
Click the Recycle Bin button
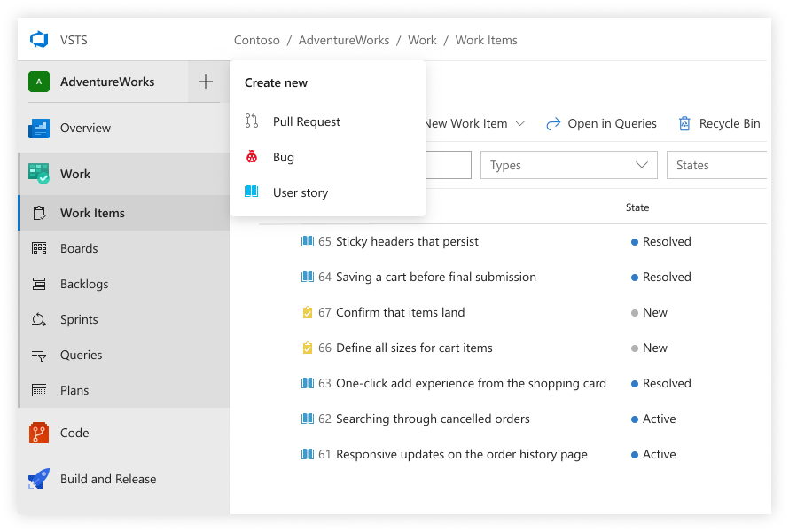point(720,123)
